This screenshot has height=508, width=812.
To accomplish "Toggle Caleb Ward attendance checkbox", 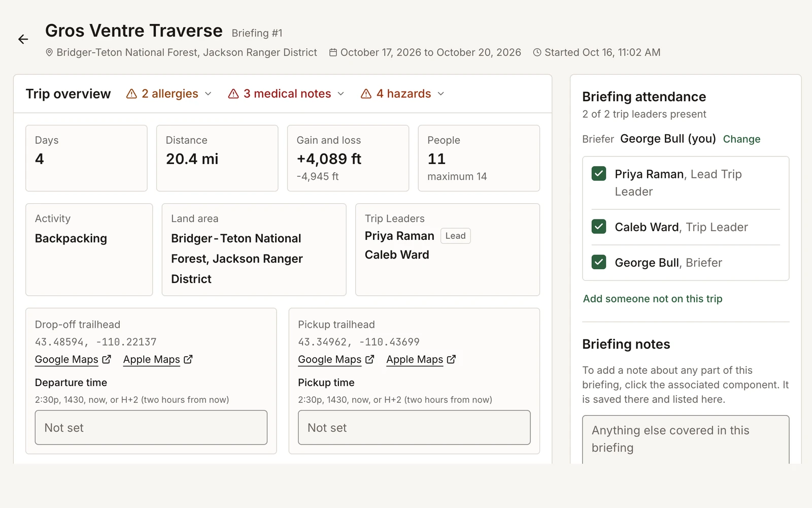I will 599,227.
